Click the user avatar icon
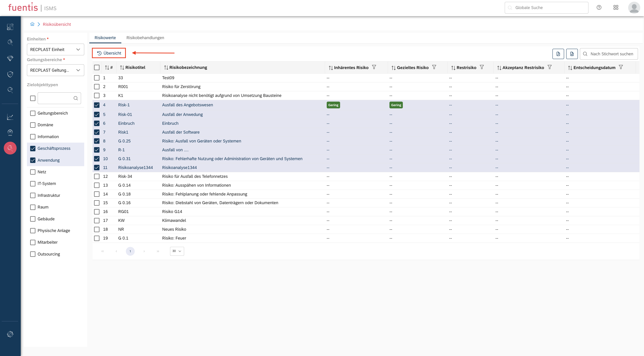Screen dimensions: 644x356 634,8
